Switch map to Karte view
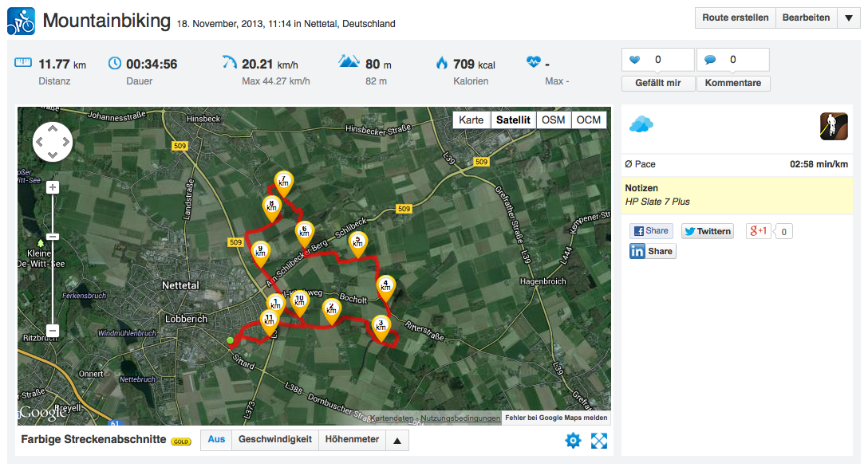Screen dimensions: 868x471 [471, 120]
